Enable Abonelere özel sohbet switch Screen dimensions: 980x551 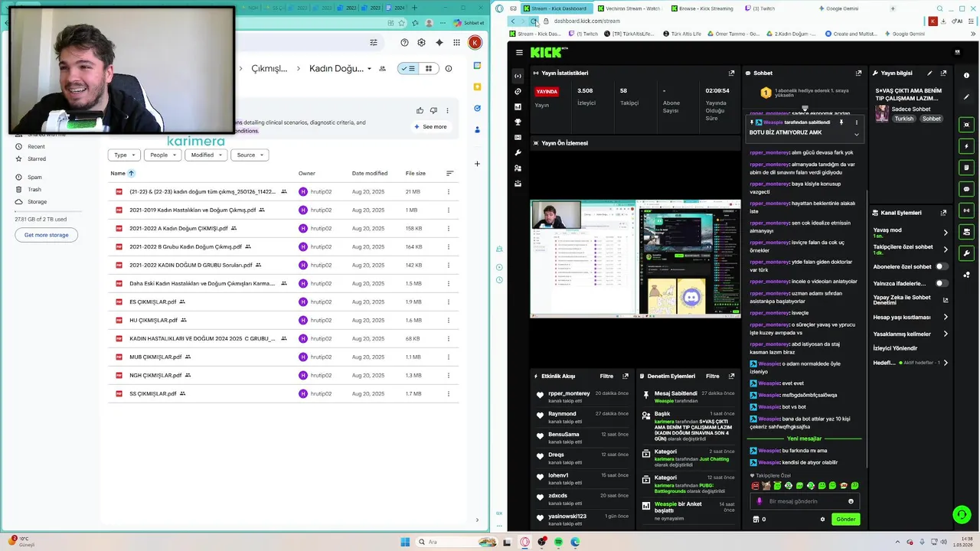click(x=942, y=266)
